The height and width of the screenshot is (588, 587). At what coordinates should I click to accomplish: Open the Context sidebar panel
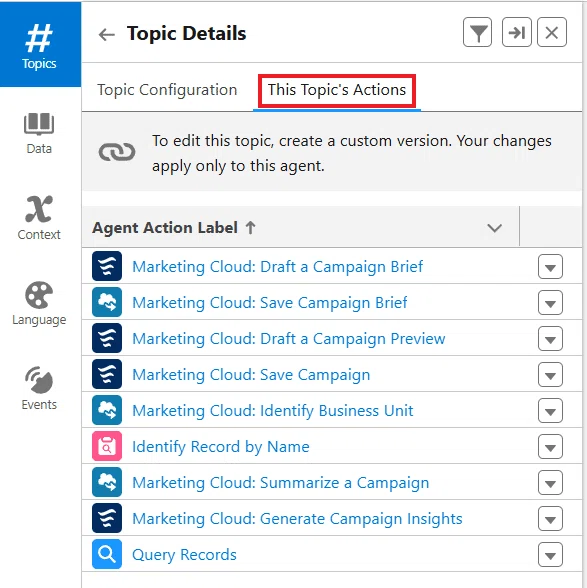39,218
